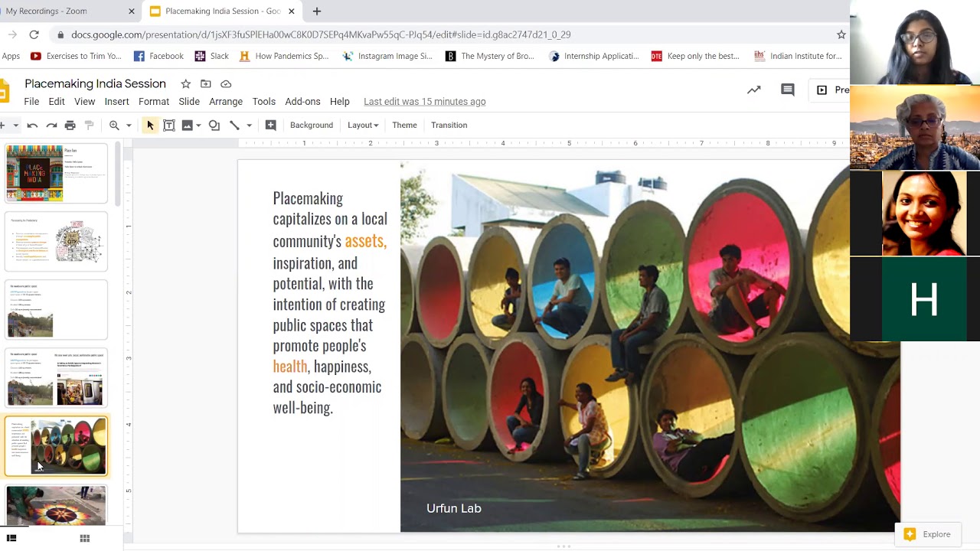Open the Layout dropdown
The width and height of the screenshot is (980, 551).
point(363,126)
